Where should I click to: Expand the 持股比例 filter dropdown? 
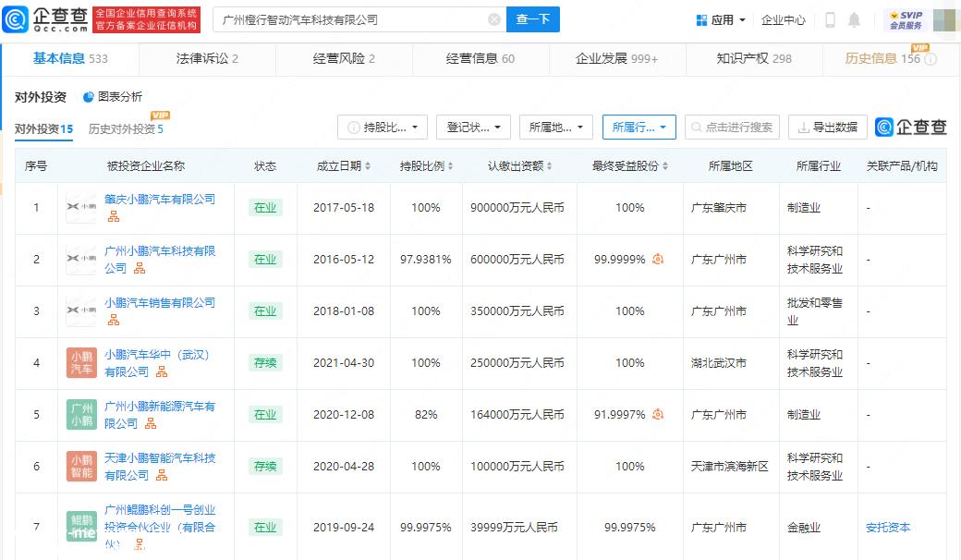click(x=383, y=127)
